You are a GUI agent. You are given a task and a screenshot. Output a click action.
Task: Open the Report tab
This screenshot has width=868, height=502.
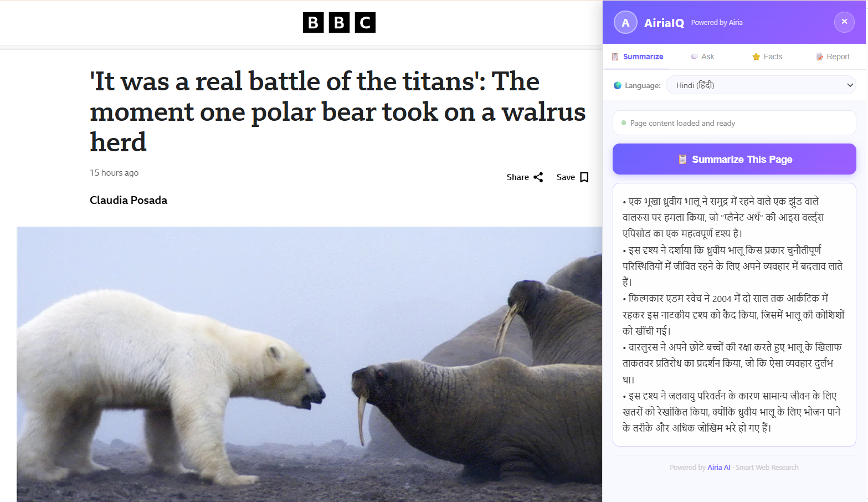click(833, 57)
